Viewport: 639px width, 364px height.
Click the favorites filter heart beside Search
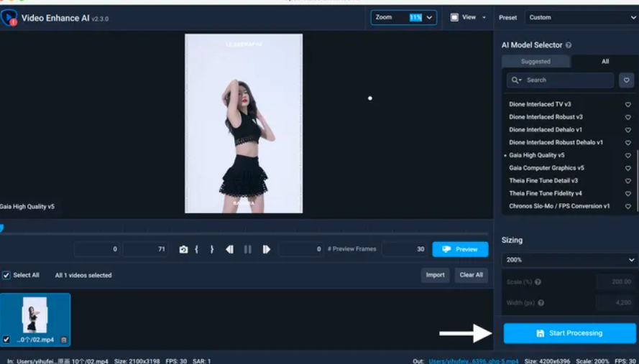coord(627,80)
